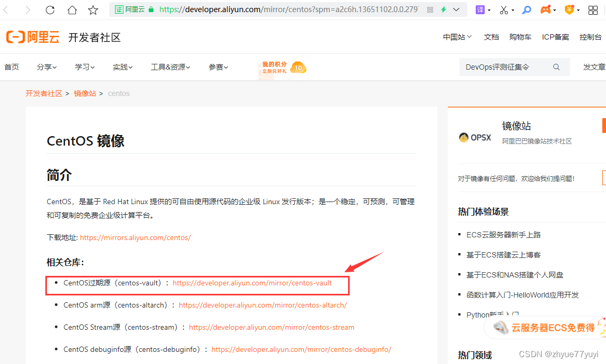Viewport: 606px width, 364px height.
Task: Open the centos-debuginfo mirror link
Action: click(x=302, y=349)
